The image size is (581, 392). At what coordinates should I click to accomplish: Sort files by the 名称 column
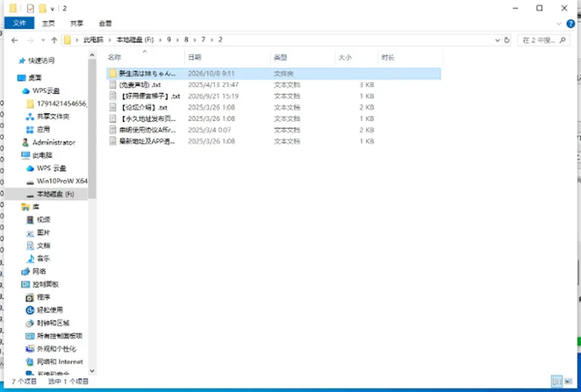(x=145, y=57)
